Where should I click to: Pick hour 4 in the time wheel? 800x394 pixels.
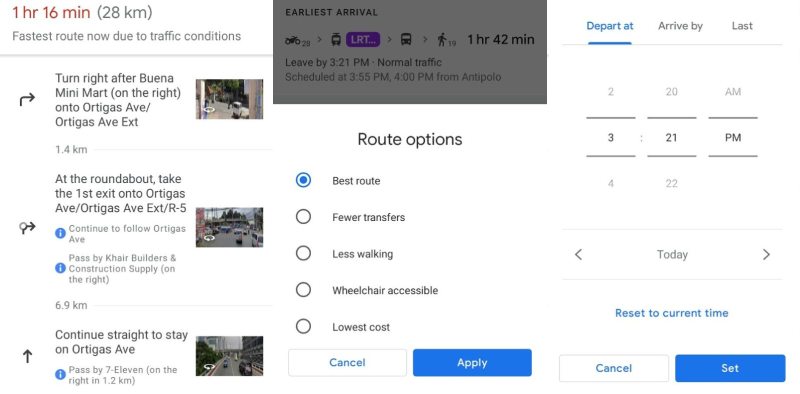click(x=611, y=184)
